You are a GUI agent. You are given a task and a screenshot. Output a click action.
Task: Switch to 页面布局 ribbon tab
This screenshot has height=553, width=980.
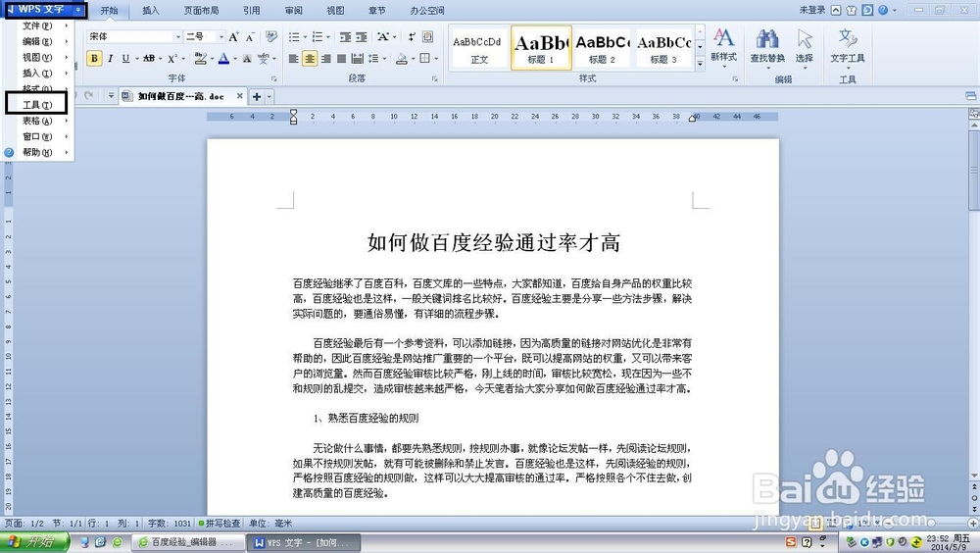point(201,11)
